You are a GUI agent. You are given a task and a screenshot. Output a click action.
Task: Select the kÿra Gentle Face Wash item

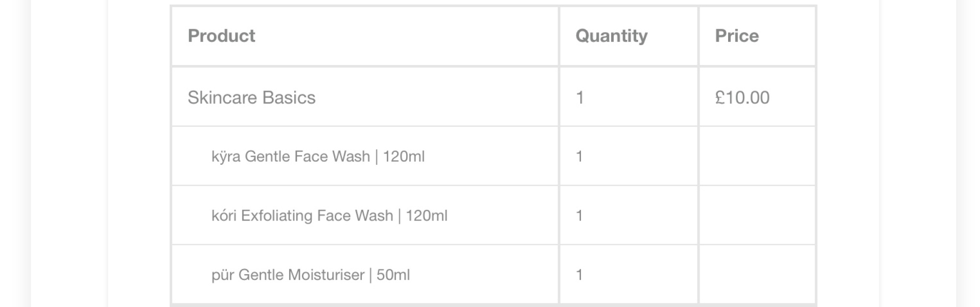pos(291,156)
